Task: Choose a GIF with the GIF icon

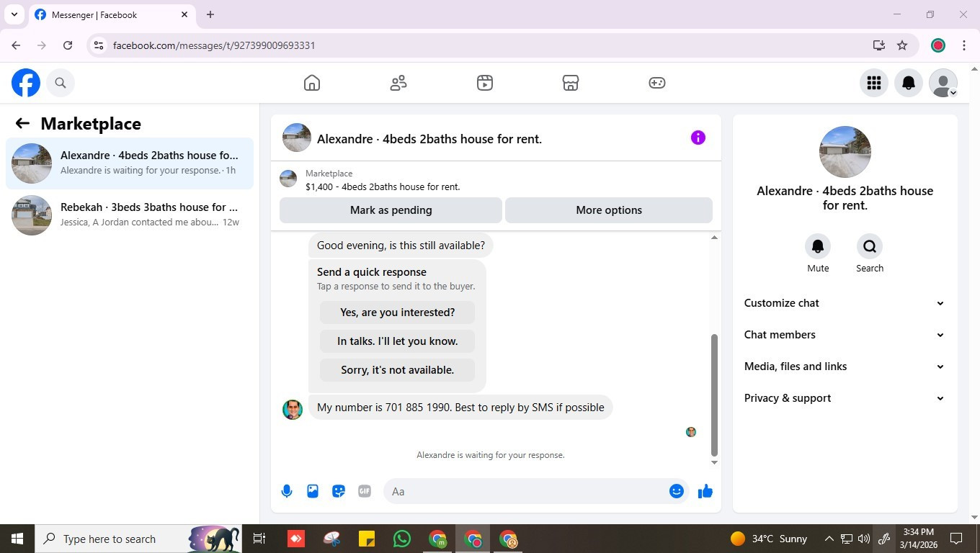Action: coord(365,491)
